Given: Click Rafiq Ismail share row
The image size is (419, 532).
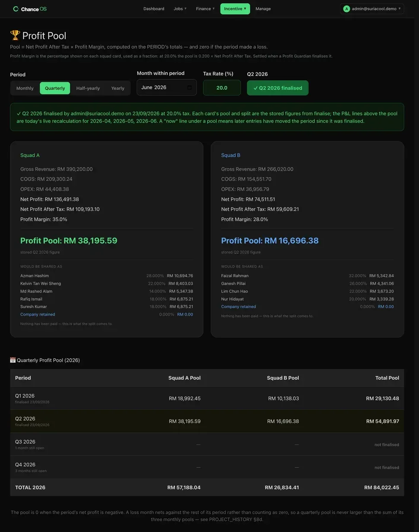Looking at the screenshot, I should 107,299.
